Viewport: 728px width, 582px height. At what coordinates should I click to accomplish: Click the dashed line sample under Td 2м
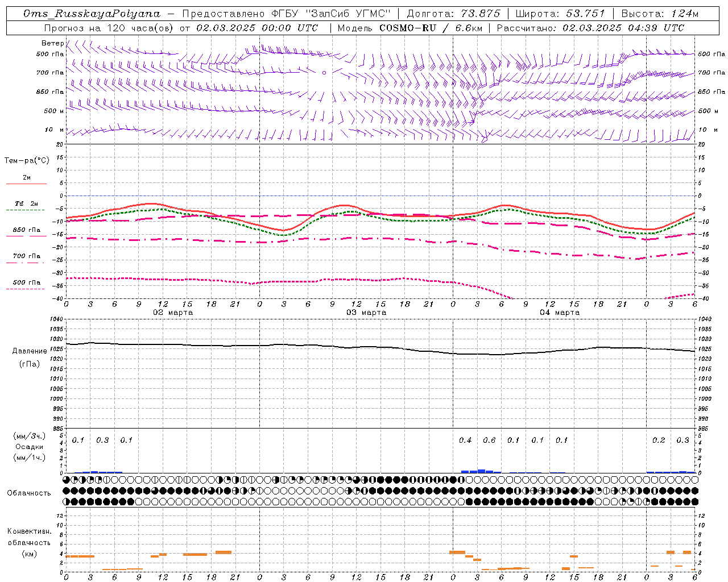point(26,210)
